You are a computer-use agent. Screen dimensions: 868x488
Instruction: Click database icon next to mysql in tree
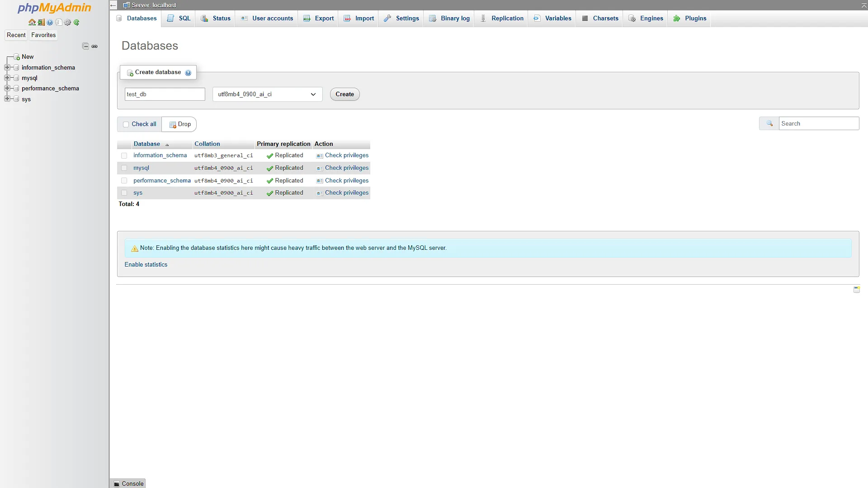coord(17,78)
